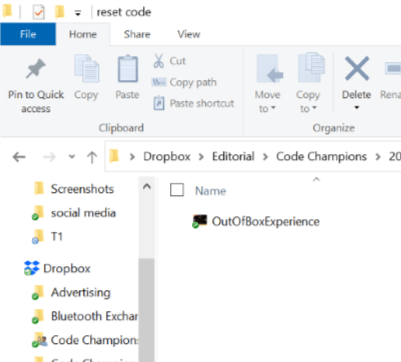Click the navigation pane scroll up arrow

147,187
